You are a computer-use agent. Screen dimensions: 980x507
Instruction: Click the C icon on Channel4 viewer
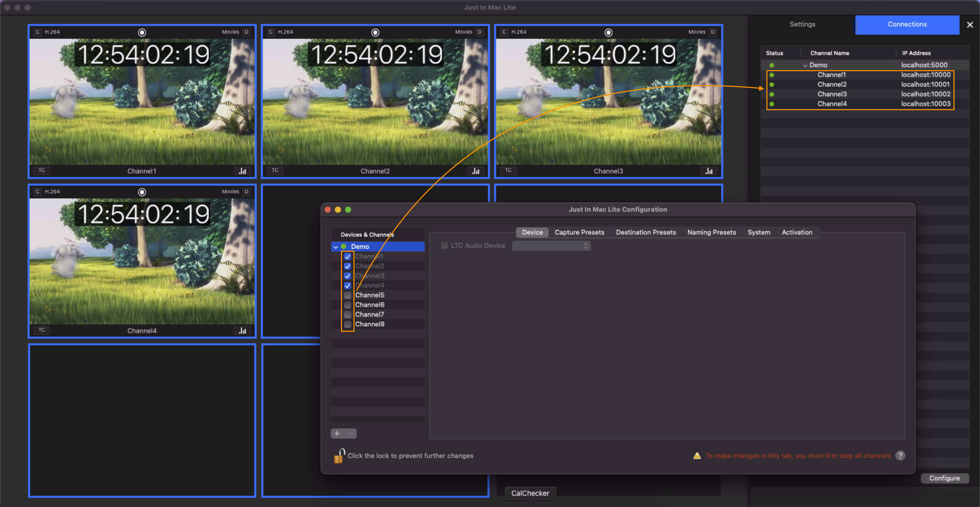(37, 192)
